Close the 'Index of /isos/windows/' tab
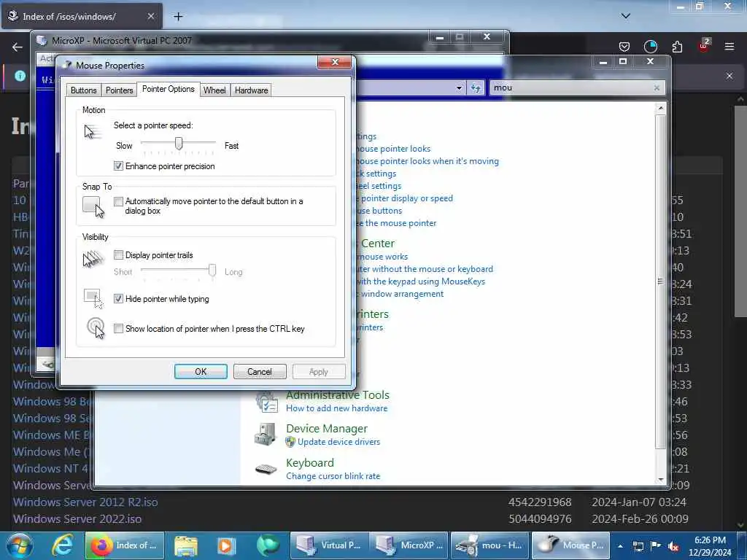747x560 pixels. coord(150,16)
